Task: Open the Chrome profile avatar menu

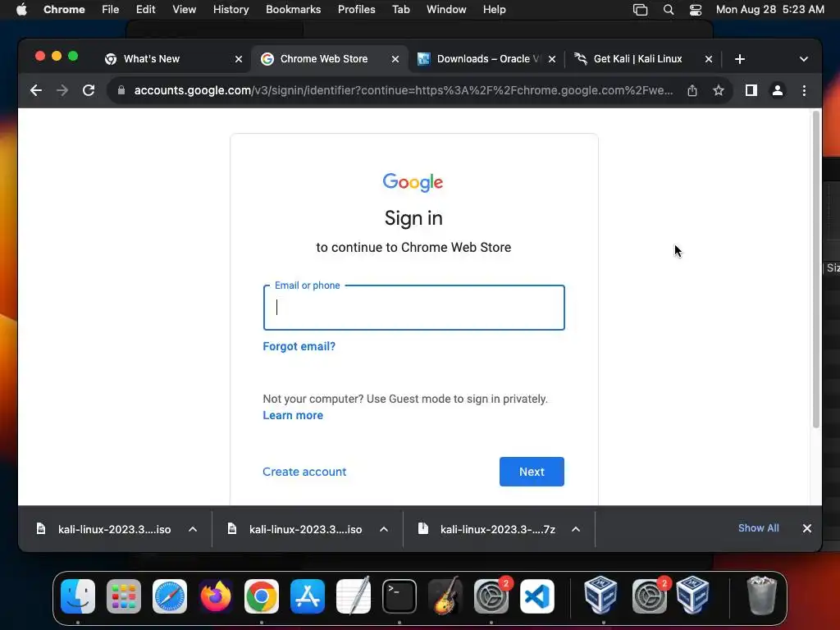Action: click(x=778, y=90)
